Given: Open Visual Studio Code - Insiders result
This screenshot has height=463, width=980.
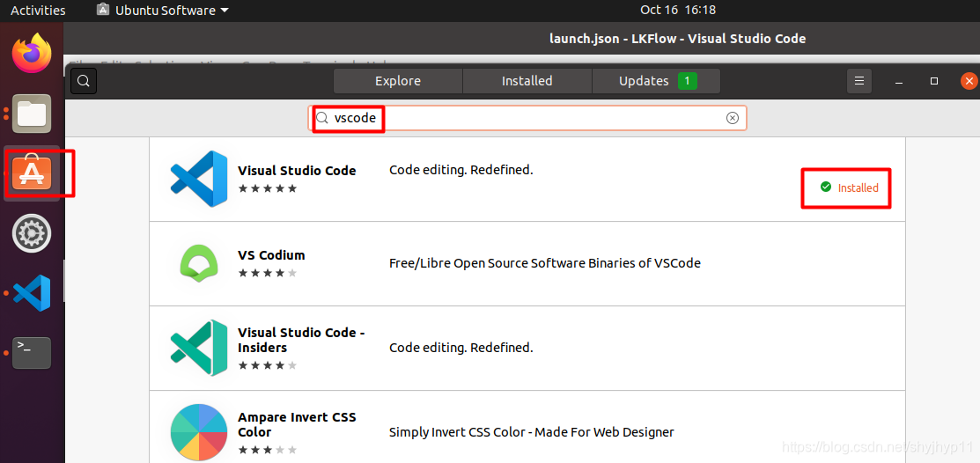Looking at the screenshot, I should tap(301, 340).
